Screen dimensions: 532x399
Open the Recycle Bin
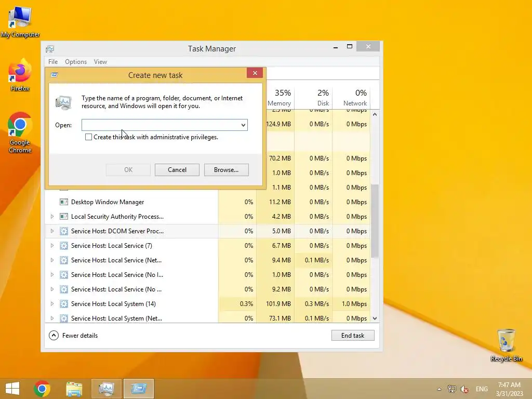506,345
